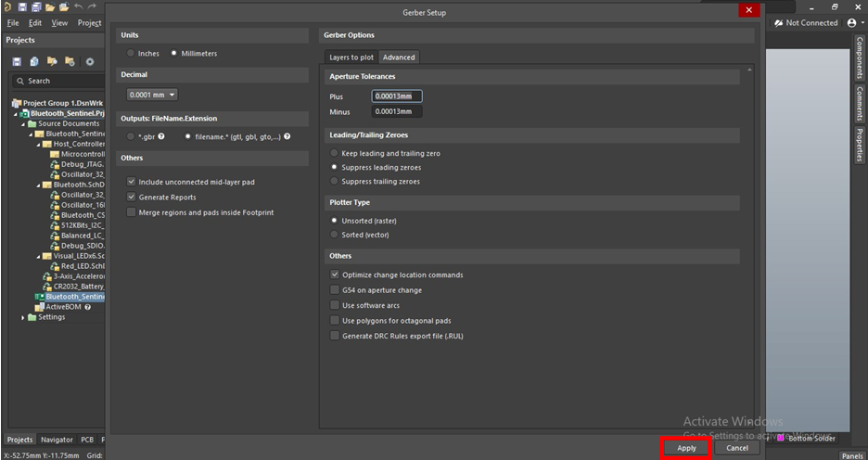Select Sorted (vector) plotter type
The width and height of the screenshot is (868, 460).
pos(335,235)
